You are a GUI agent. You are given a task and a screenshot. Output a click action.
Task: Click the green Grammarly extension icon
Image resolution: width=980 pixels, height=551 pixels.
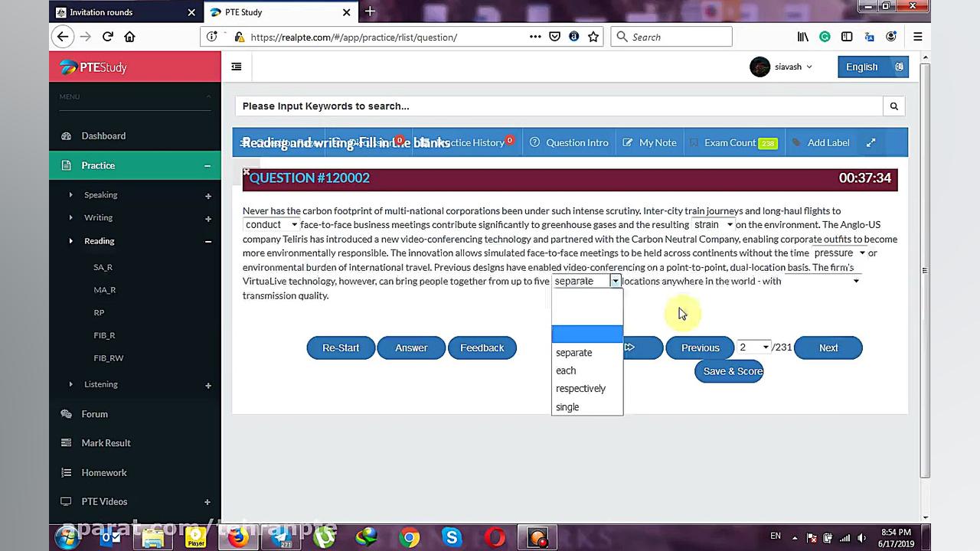(x=825, y=37)
